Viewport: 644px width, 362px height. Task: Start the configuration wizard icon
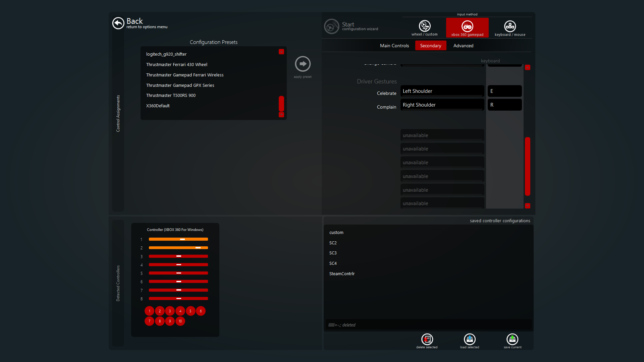[331, 26]
